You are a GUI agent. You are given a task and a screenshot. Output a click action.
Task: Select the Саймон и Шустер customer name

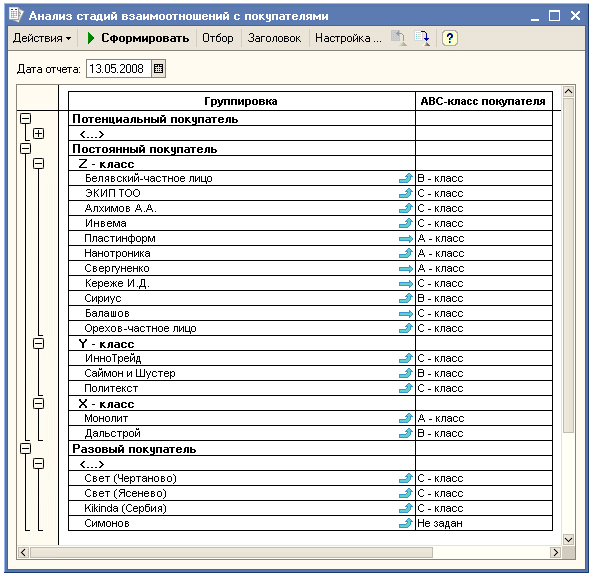130,373
